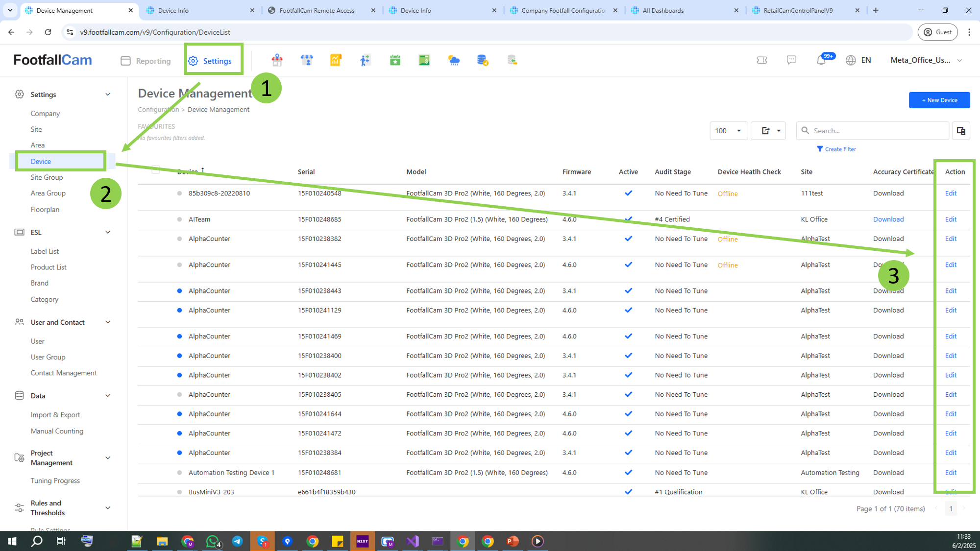Click the New Device button
Viewport: 980px width, 551px height.
939,100
